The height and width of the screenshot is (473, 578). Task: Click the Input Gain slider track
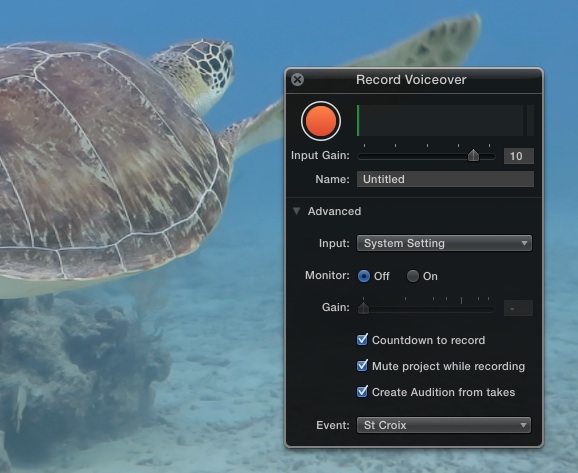pyautogui.click(x=426, y=157)
